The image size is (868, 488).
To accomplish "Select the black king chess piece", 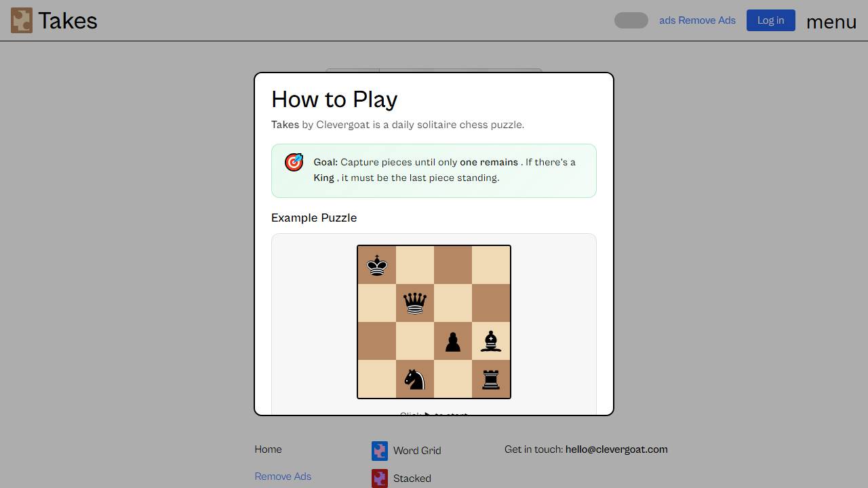I will click(x=377, y=265).
